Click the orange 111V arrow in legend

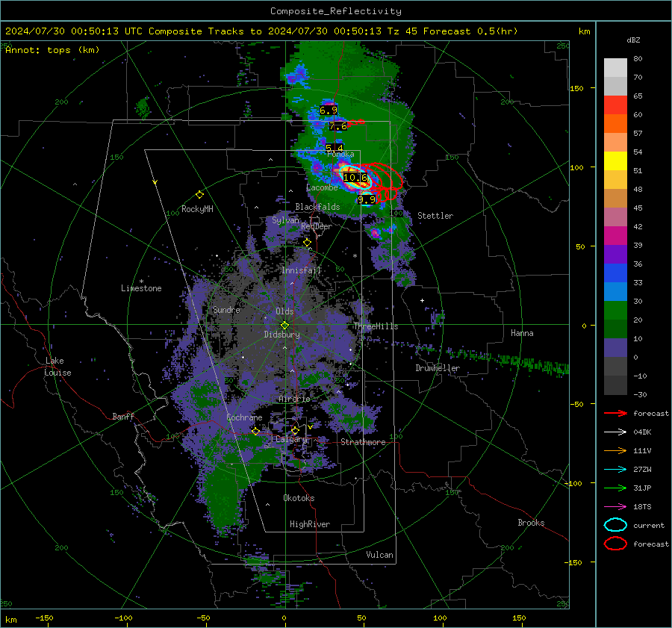615,450
